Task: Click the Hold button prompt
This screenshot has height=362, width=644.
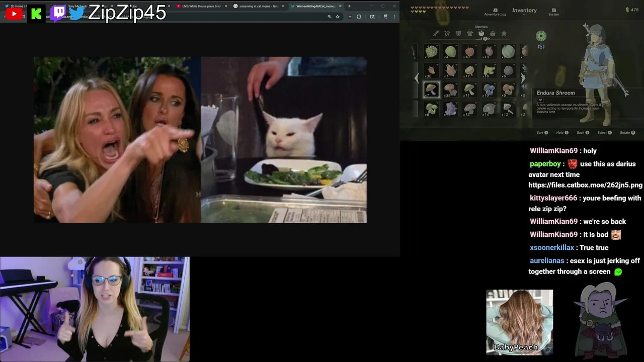Action: (562, 133)
